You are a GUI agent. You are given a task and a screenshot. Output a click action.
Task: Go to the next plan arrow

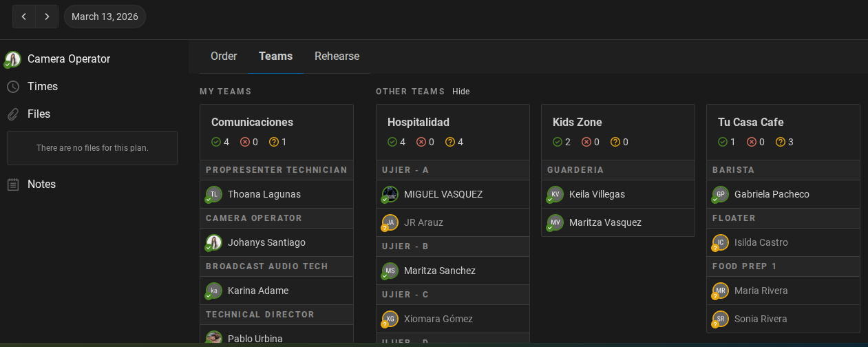tap(47, 17)
